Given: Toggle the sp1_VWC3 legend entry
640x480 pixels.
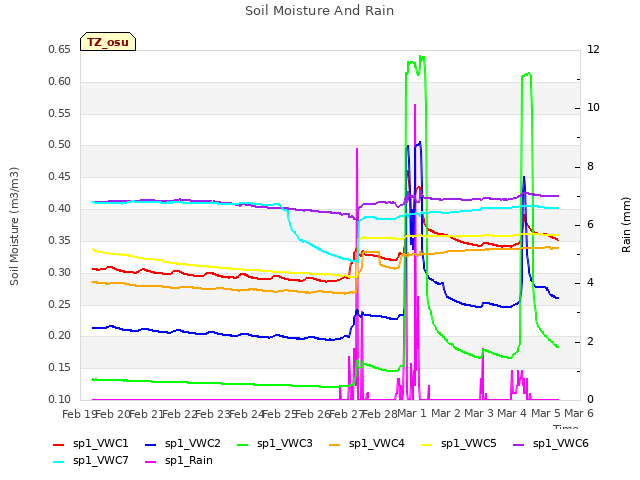Looking at the screenshot, I should tap(275, 444).
